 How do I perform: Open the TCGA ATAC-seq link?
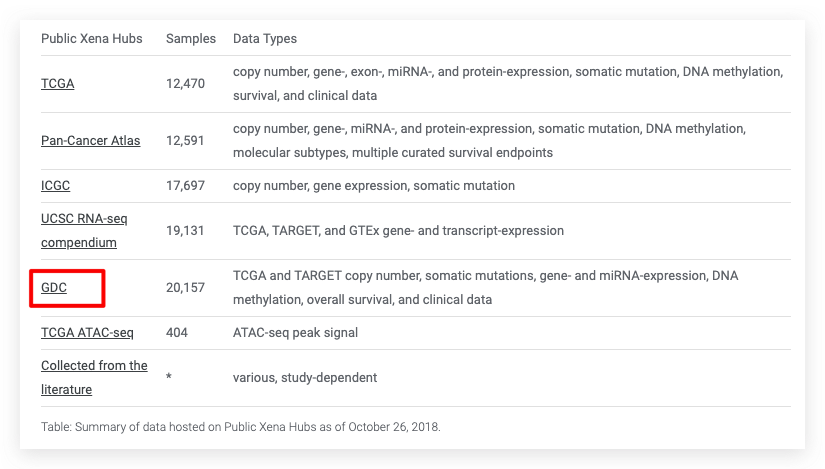pyautogui.click(x=87, y=332)
